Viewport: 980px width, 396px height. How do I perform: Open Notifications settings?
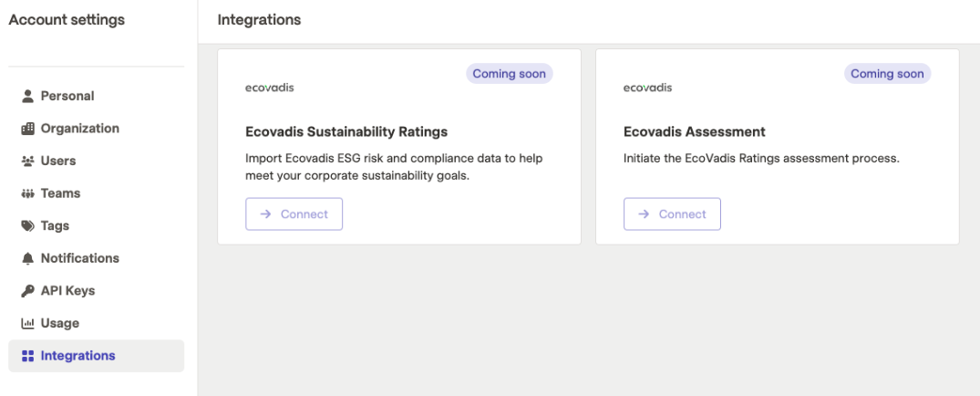[97, 258]
